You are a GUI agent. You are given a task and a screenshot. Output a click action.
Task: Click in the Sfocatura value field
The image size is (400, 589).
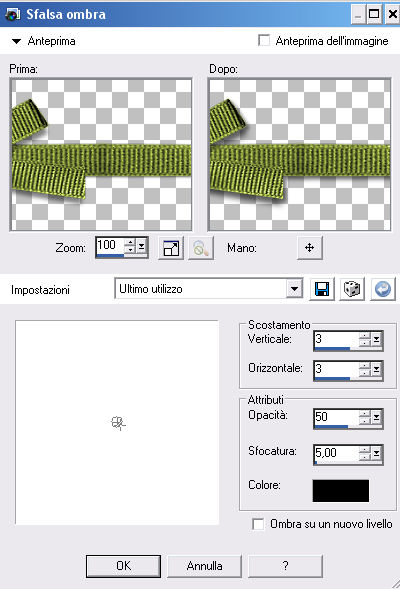tap(336, 453)
